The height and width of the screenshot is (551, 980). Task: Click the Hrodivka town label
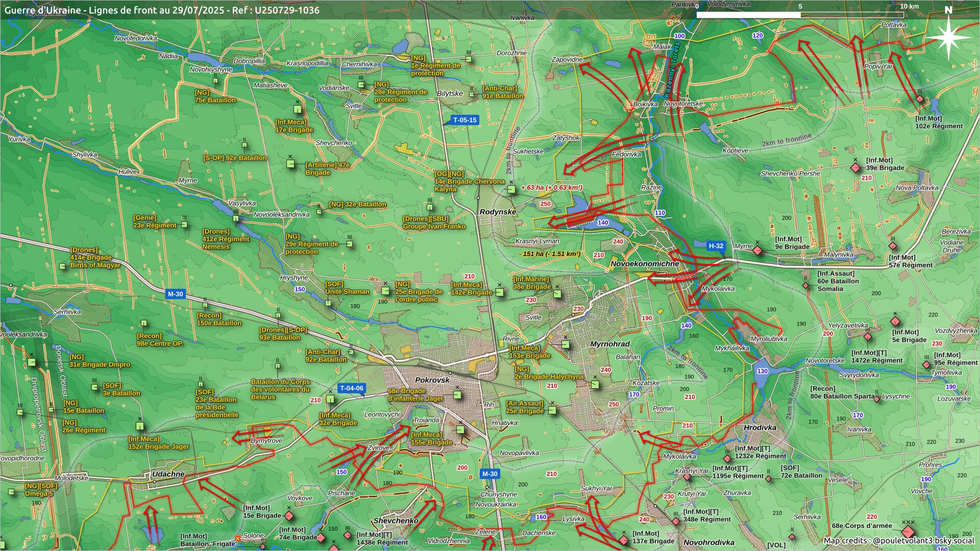(760, 428)
